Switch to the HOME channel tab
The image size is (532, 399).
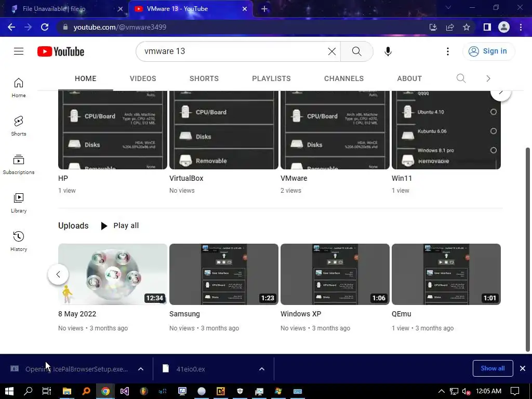coord(86,78)
